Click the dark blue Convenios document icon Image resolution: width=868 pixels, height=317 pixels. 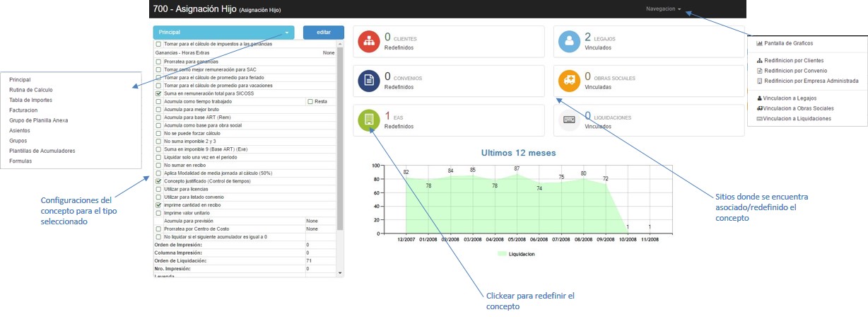click(x=368, y=81)
